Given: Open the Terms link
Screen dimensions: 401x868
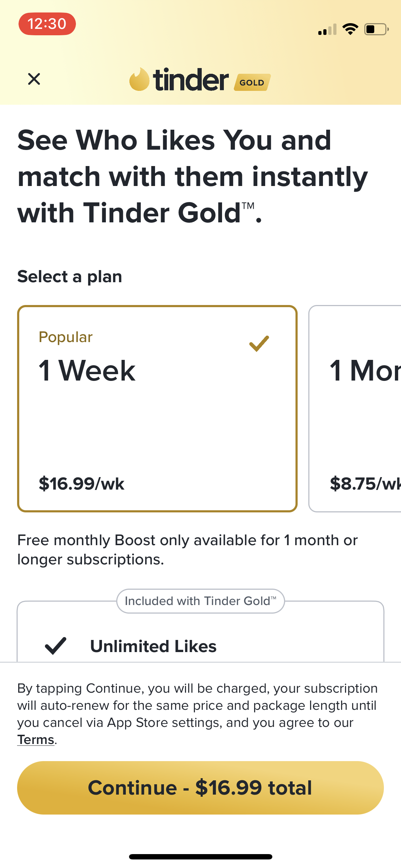Looking at the screenshot, I should [36, 740].
